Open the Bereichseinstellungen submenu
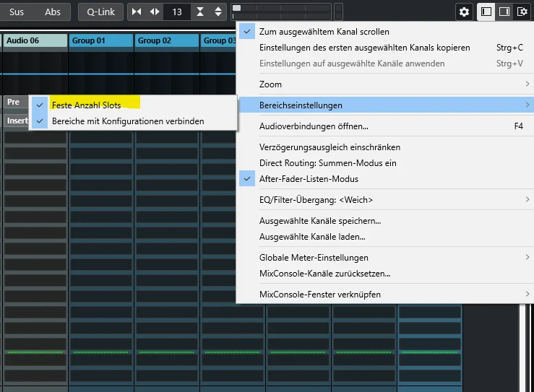 tap(385, 105)
